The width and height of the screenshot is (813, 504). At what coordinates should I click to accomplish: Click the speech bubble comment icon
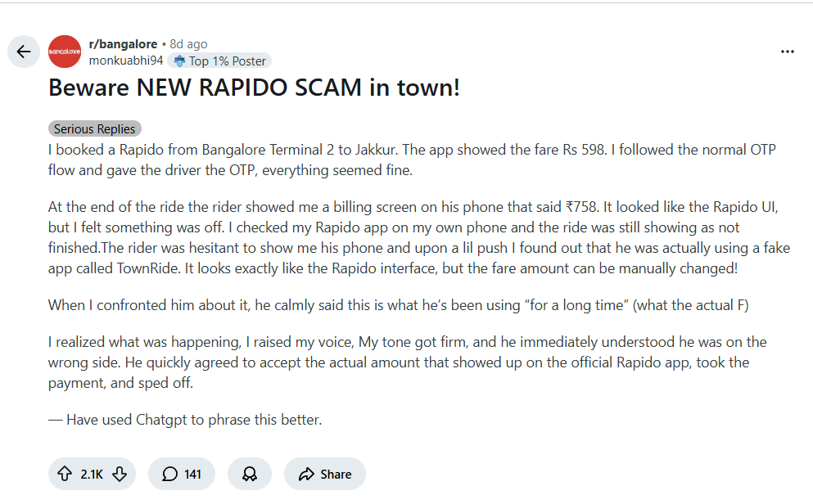pyautogui.click(x=170, y=474)
